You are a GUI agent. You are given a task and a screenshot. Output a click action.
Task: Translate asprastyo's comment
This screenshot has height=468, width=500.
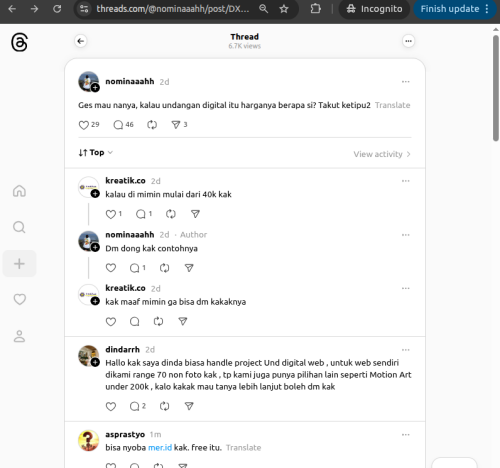(x=243, y=448)
